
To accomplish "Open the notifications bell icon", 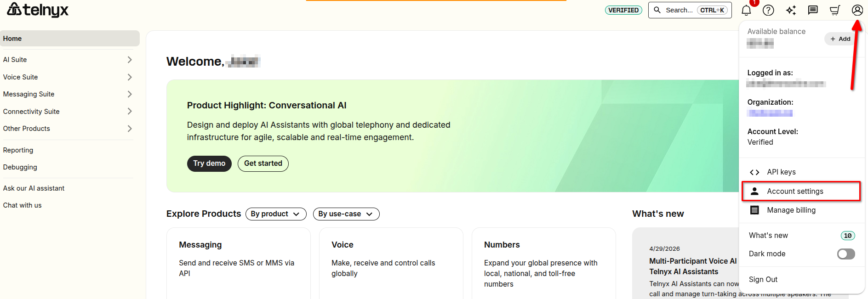I will [x=746, y=10].
